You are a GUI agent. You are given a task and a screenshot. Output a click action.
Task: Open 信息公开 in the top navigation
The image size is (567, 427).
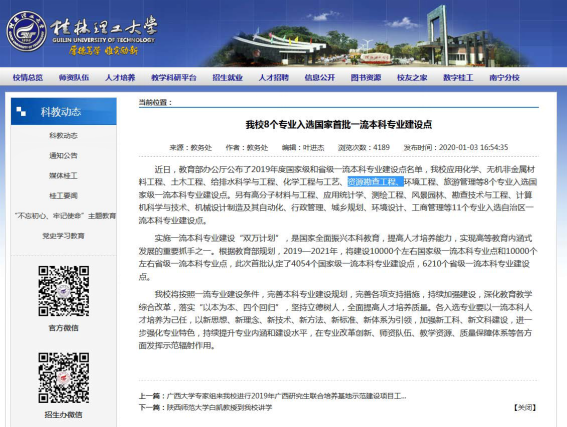320,77
